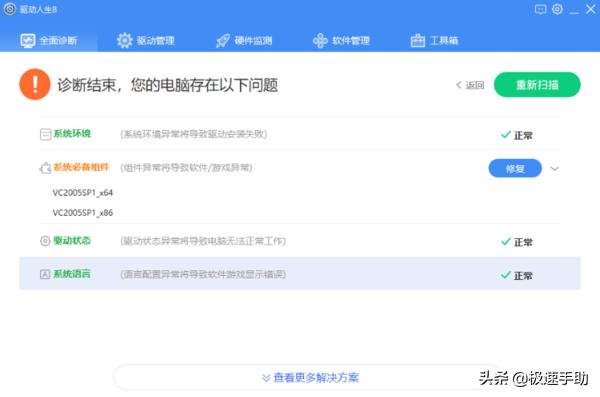Select VC2005SP1_x86 entry

point(83,212)
